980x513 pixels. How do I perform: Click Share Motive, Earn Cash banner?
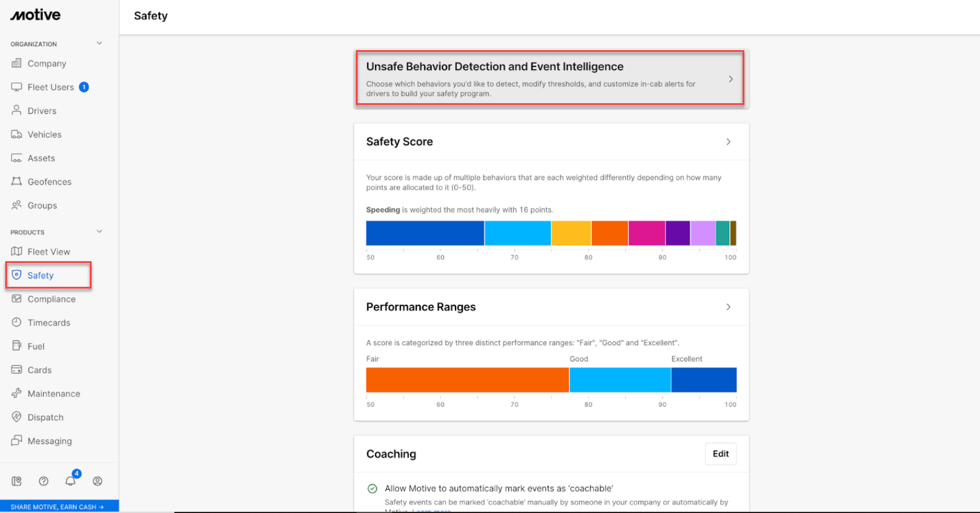[60, 507]
